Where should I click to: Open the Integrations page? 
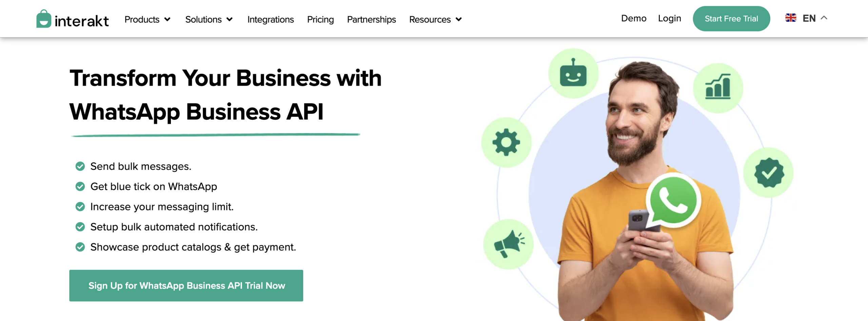(271, 19)
